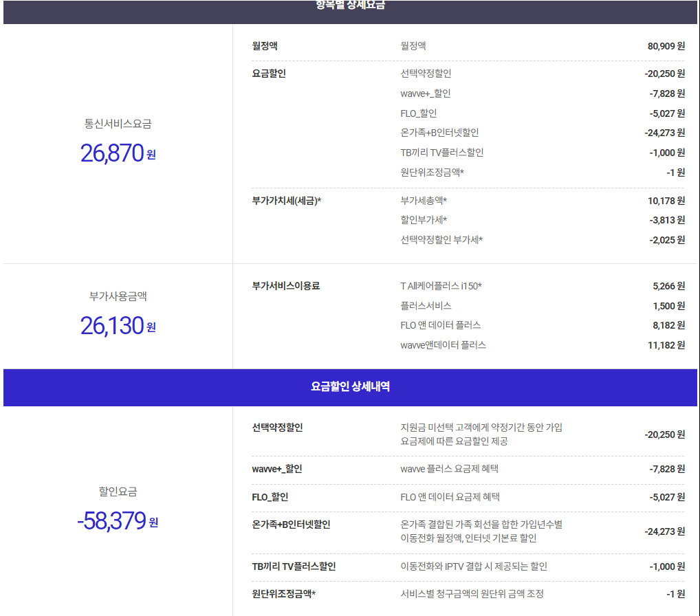Click the 서비스별 청구금액의 원단위 금액 조정 text

472,594
